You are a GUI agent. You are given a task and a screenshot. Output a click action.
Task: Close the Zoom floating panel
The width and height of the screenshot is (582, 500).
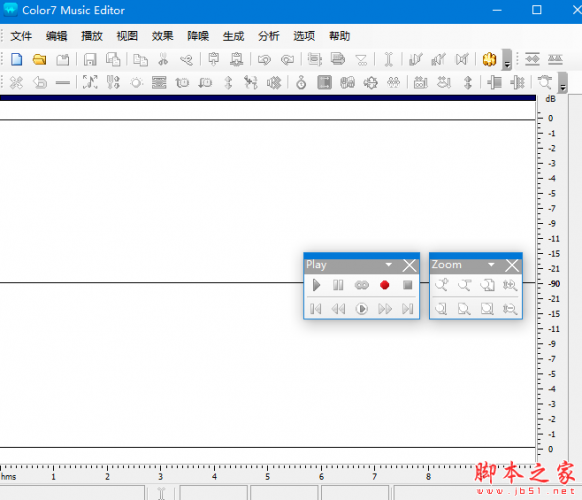[512, 265]
